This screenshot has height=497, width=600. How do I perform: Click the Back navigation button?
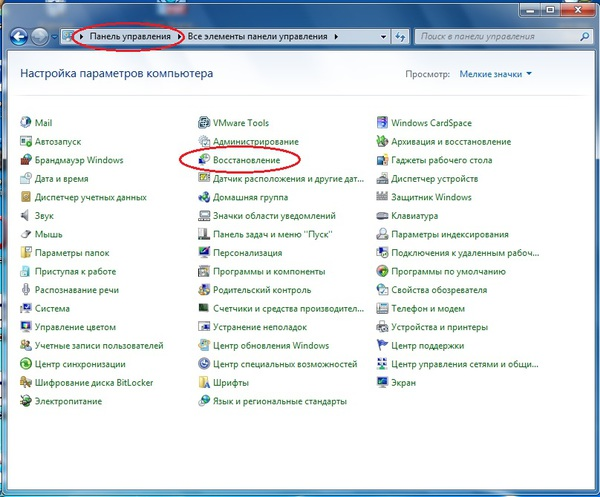pyautogui.click(x=19, y=37)
